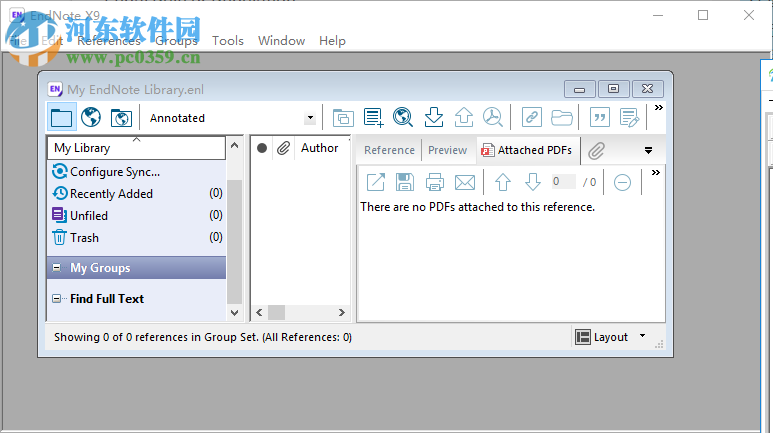Go to next PDF page arrow
Image resolution: width=773 pixels, height=433 pixels.
[x=532, y=182]
